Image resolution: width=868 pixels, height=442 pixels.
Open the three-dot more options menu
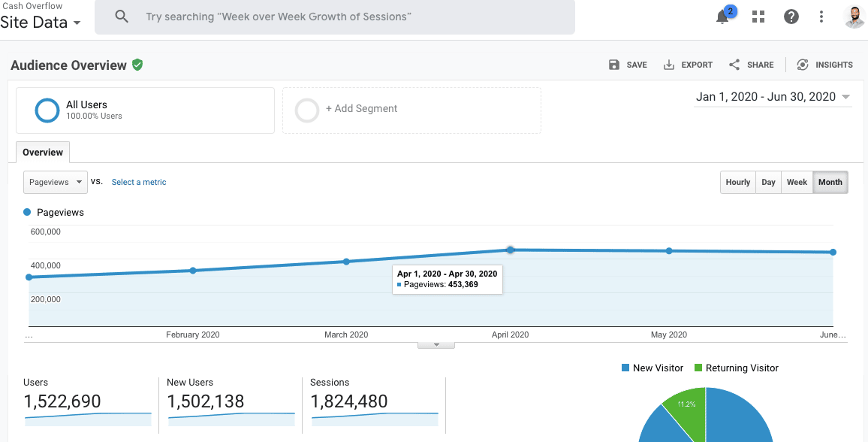(821, 17)
